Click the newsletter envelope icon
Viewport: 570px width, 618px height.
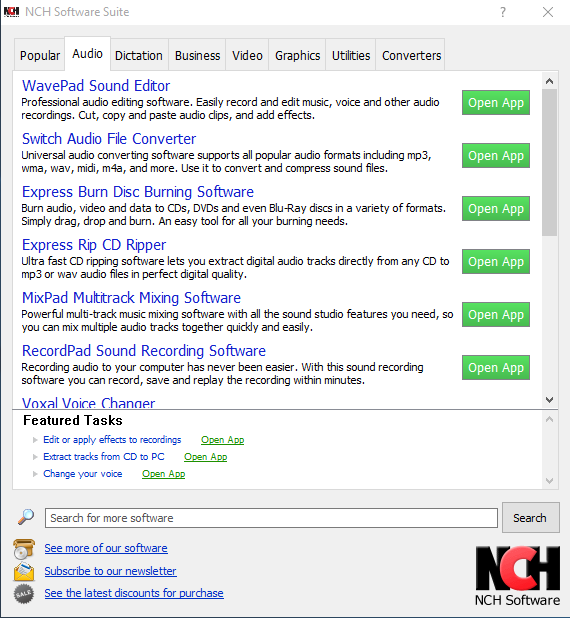(x=24, y=571)
